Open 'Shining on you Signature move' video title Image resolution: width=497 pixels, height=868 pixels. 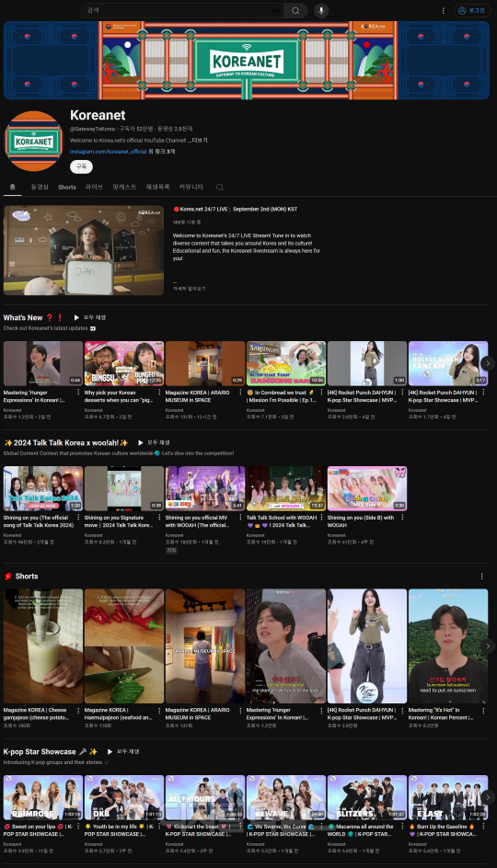[119, 521]
